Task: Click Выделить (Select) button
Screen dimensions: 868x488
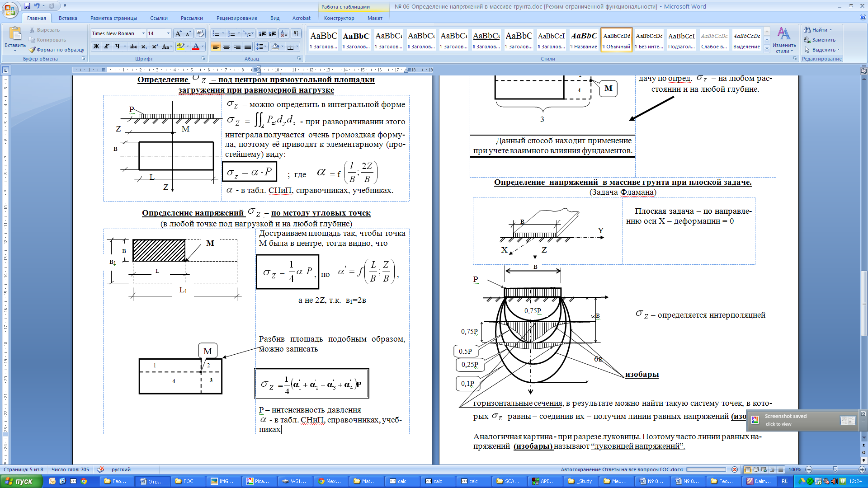Action: (x=822, y=50)
